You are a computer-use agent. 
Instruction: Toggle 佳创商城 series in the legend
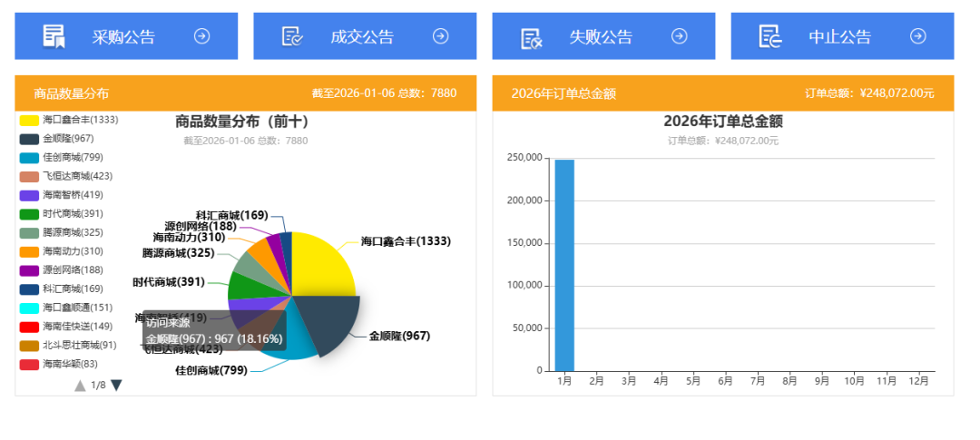pyautogui.click(x=64, y=158)
